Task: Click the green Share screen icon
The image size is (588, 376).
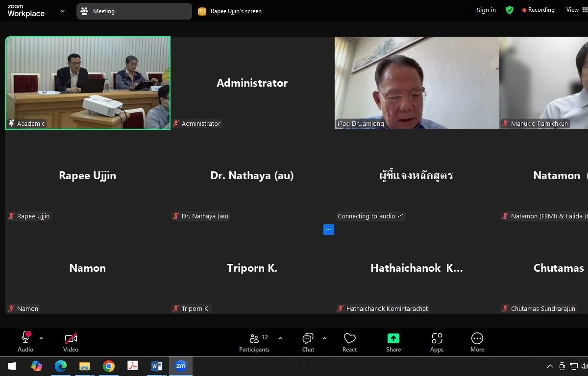Action: (x=393, y=338)
